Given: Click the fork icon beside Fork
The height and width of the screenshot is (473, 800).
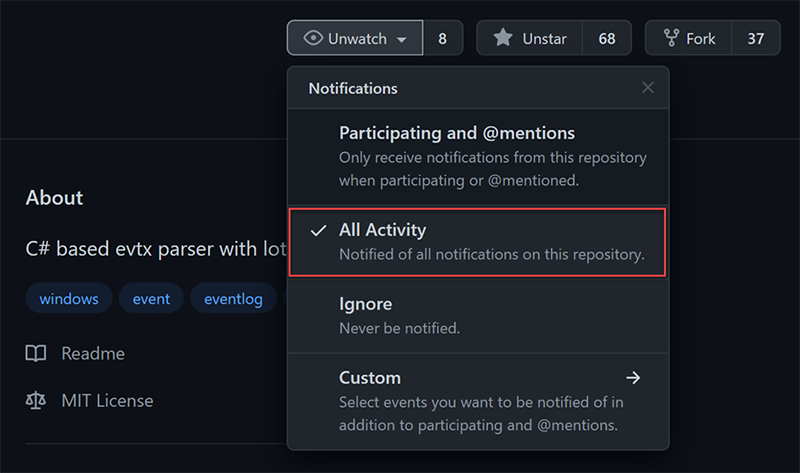Looking at the screenshot, I should 671,38.
